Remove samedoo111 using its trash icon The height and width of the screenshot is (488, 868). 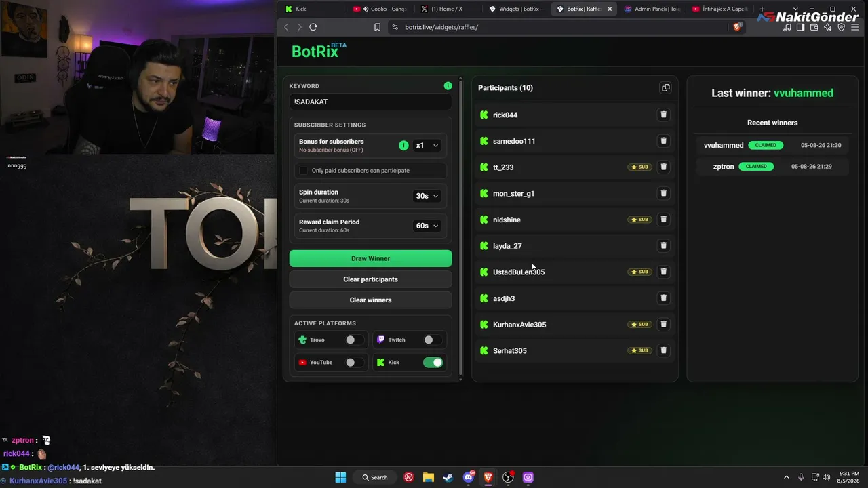point(664,141)
